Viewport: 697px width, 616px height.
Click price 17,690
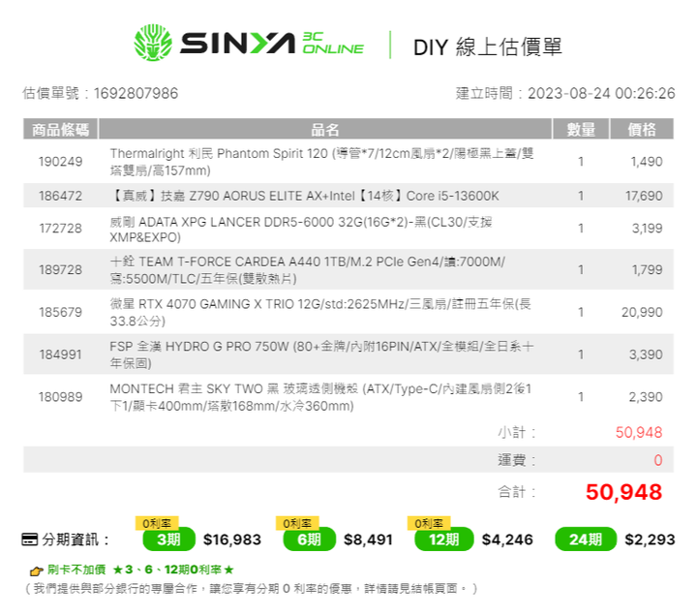pyautogui.click(x=644, y=196)
